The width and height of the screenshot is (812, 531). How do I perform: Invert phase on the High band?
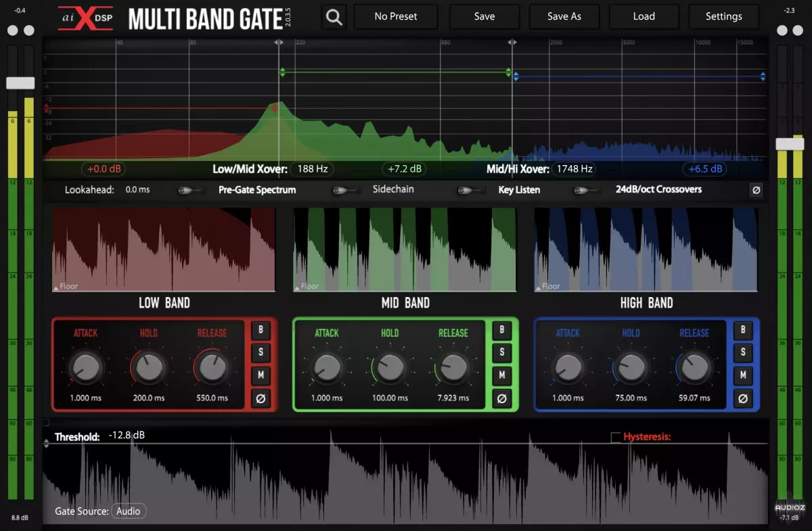(x=742, y=398)
